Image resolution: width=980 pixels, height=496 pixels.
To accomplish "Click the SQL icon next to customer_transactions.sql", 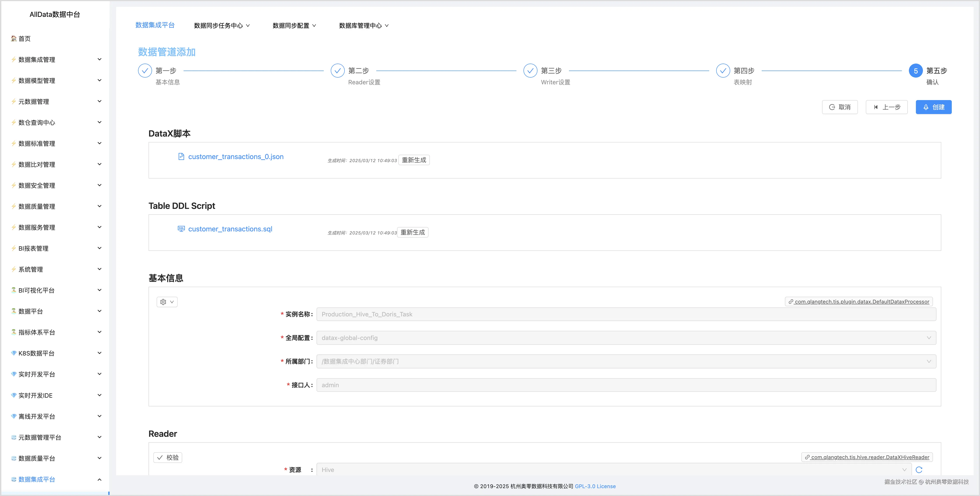I will point(182,228).
